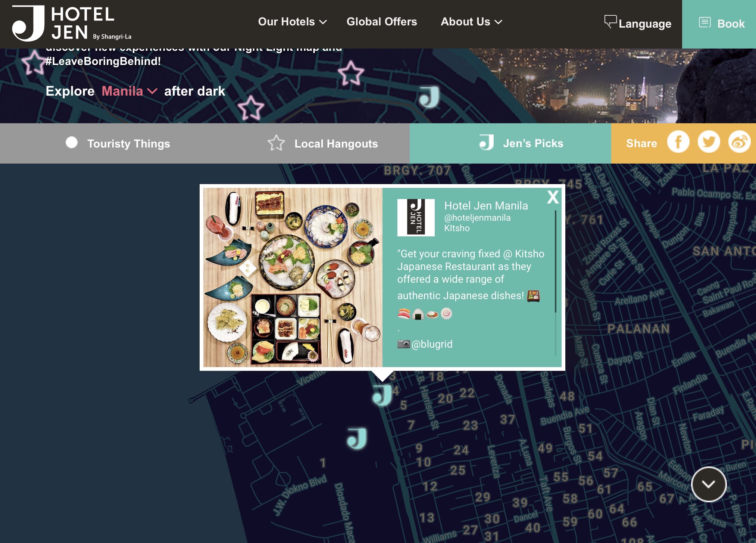The height and width of the screenshot is (543, 756).
Task: Select the Local Hangouts tab
Action: click(323, 143)
